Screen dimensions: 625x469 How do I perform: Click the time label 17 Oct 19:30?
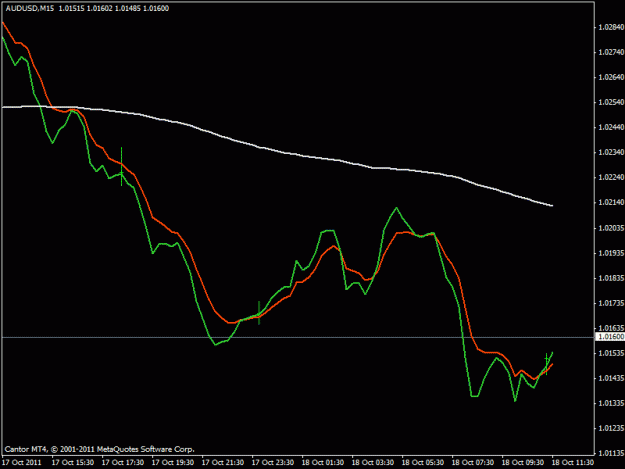(x=173, y=463)
